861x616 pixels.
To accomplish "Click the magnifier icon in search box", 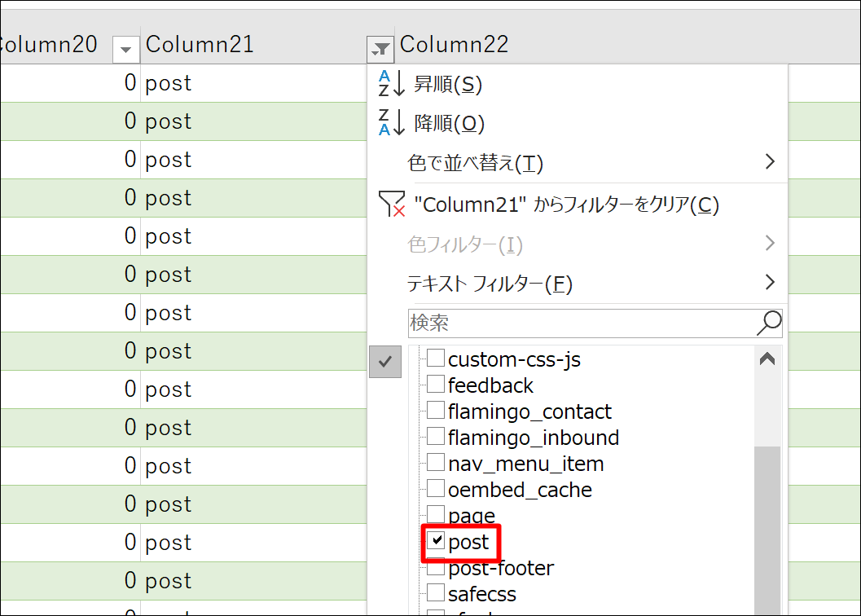I will [x=769, y=323].
